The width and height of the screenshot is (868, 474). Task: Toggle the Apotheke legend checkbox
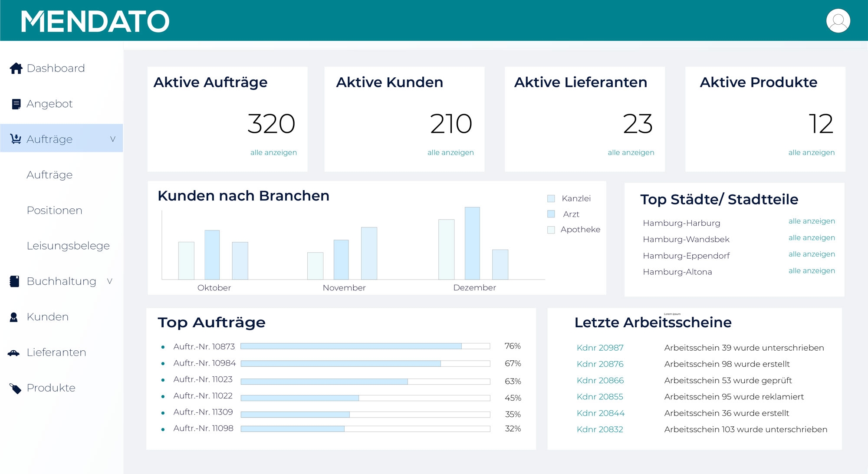551,230
